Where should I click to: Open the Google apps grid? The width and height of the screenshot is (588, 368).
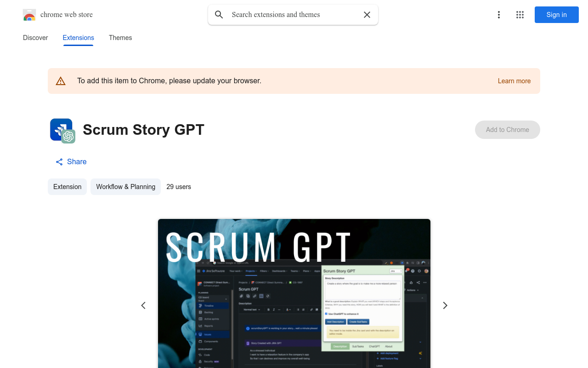pos(520,15)
